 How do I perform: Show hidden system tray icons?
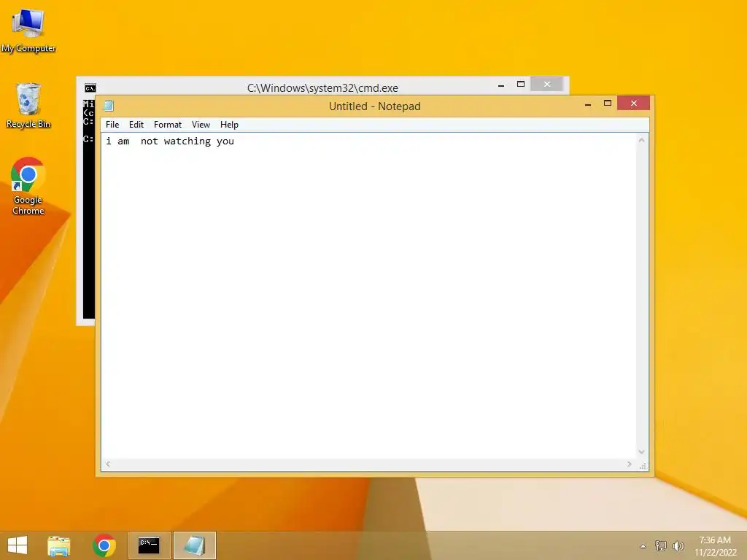pos(643,546)
